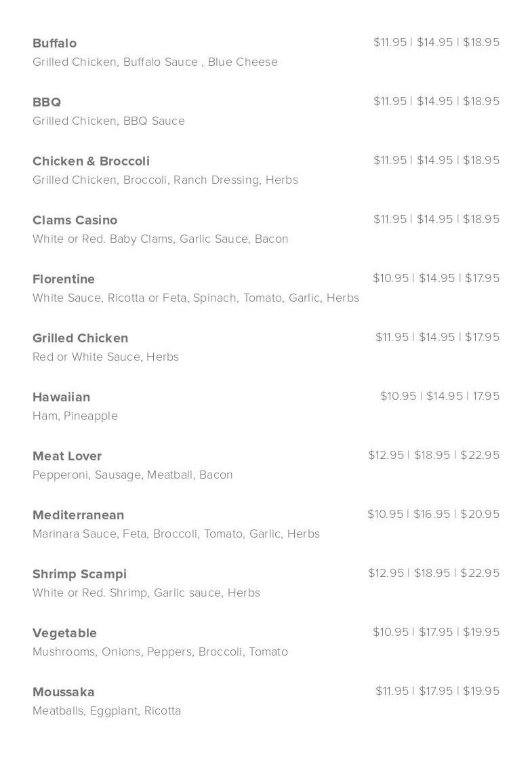Click the Chicken & Broccoli item name
This screenshot has height=760, width=532.
click(91, 161)
